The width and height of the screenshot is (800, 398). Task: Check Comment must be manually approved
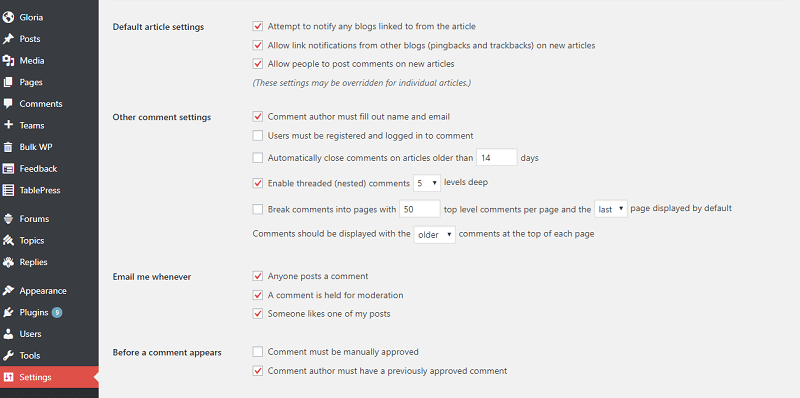(x=258, y=352)
